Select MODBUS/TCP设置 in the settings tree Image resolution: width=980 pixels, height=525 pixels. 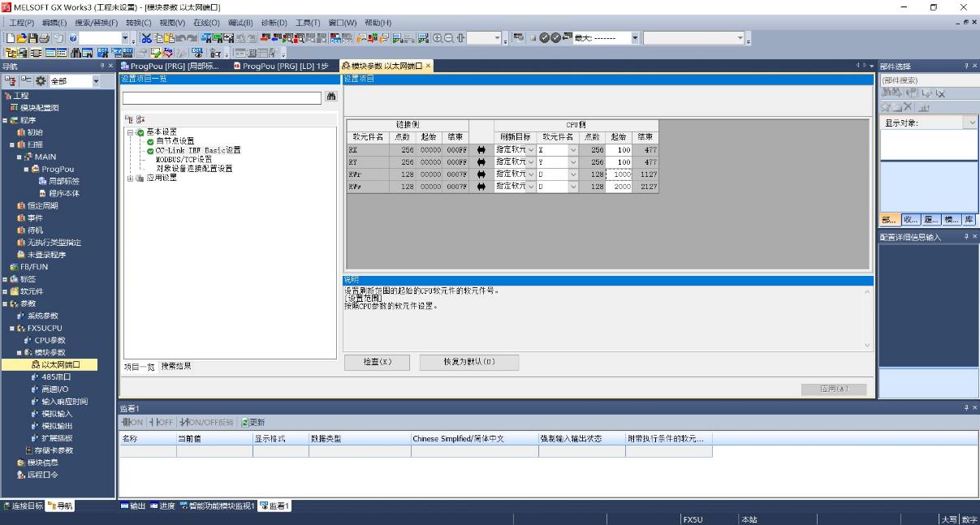coord(183,159)
